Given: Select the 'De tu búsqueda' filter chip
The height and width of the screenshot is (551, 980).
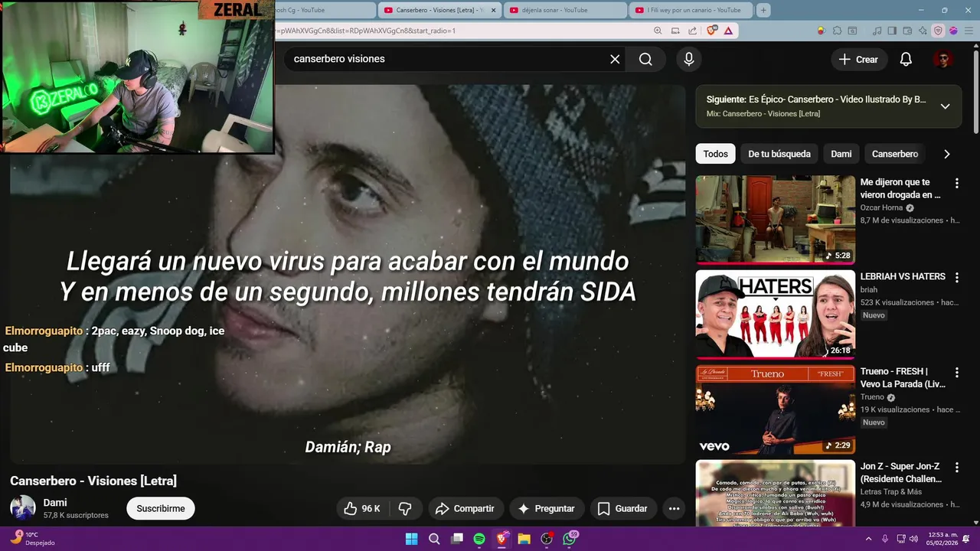Looking at the screenshot, I should [x=779, y=154].
